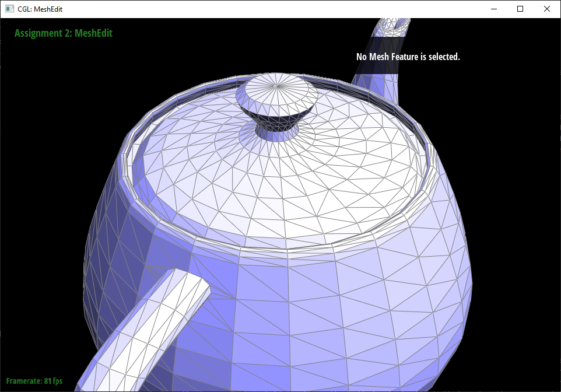This screenshot has width=561, height=392.
Task: Click the CGL MeshEdit app icon in title bar
Action: (x=9, y=9)
